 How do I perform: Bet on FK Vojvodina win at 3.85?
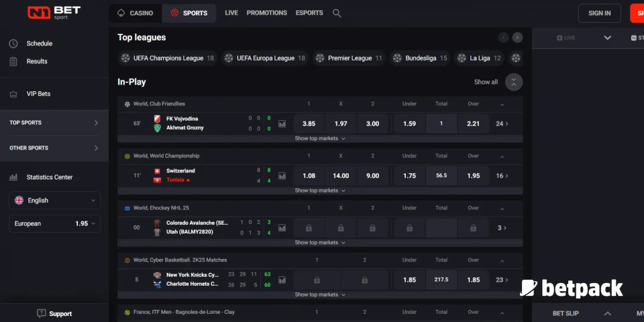309,123
